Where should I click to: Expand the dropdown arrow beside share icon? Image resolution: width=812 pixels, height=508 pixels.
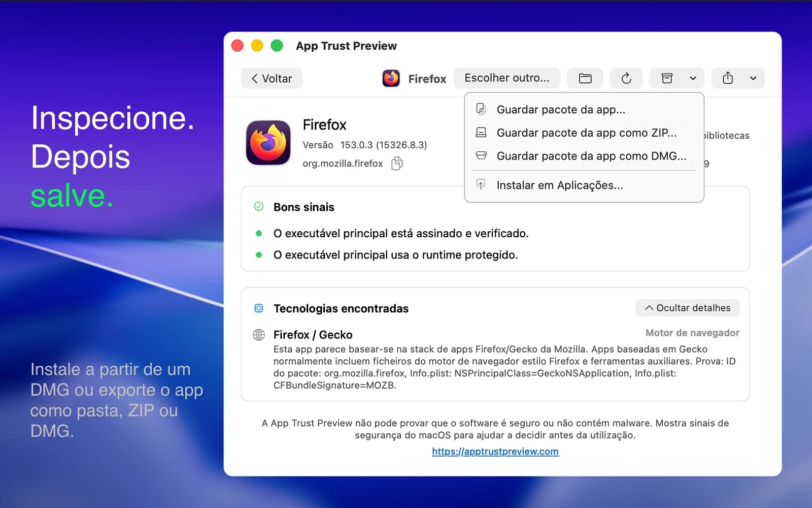click(x=753, y=78)
